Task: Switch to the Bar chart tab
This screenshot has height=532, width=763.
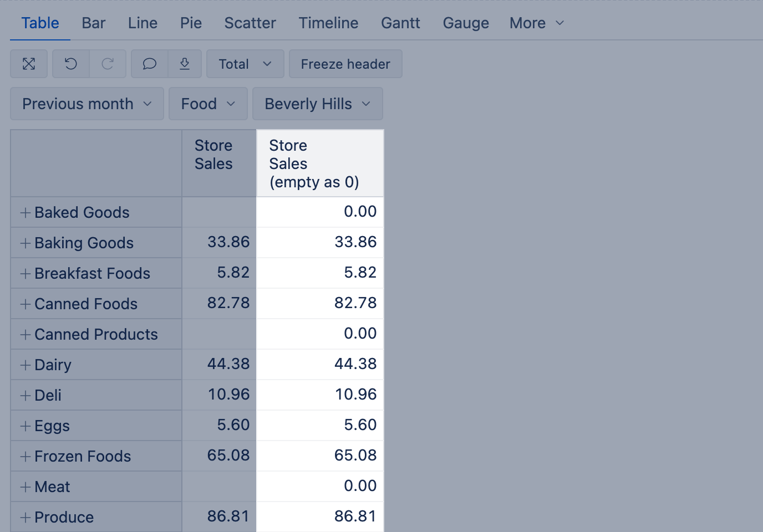Action: tap(93, 23)
